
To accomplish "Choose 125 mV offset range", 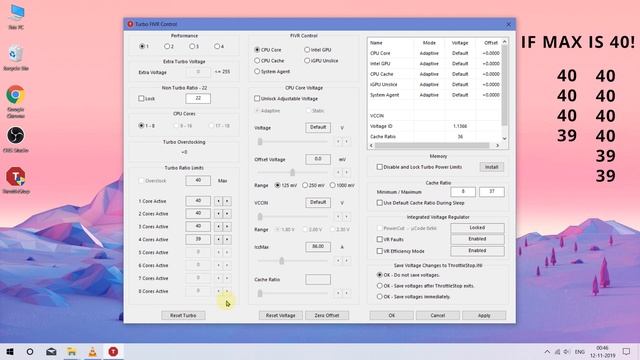I will pos(278,185).
